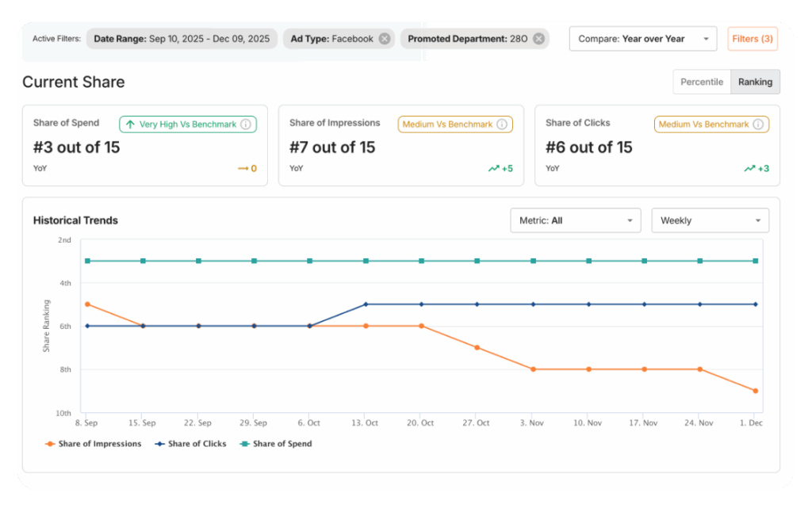The width and height of the screenshot is (812, 516).
Task: Select the Ranking tab
Action: [755, 82]
